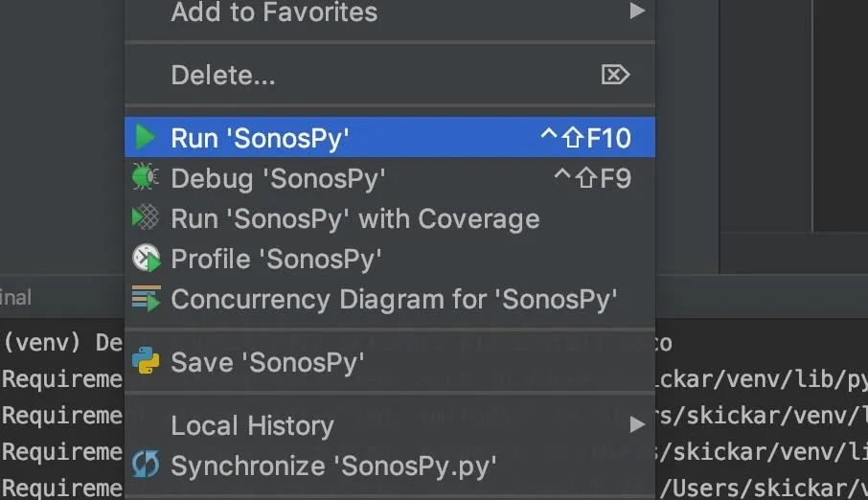The height and width of the screenshot is (500, 868).
Task: Choose Debug 'SonosPy' from context menu
Action: click(x=390, y=178)
